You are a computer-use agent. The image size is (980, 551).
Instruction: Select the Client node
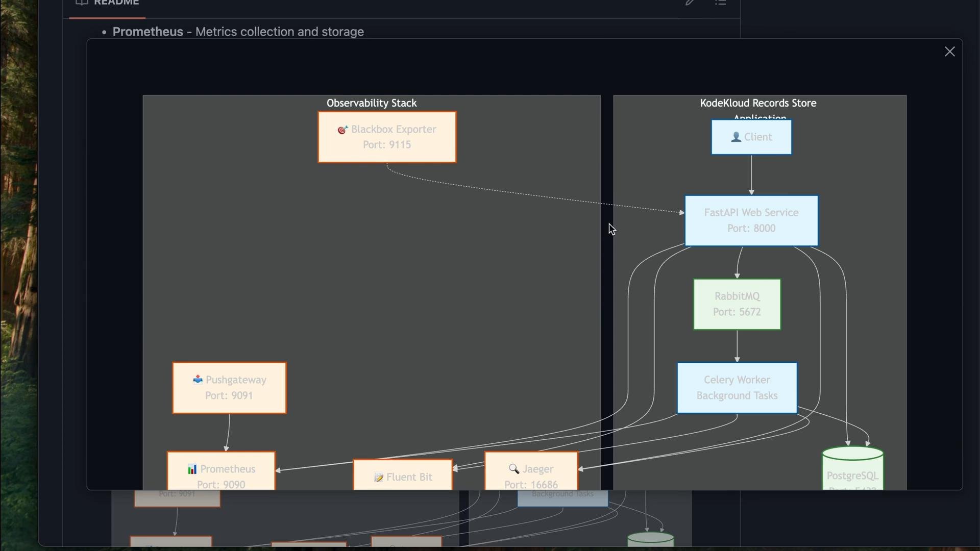751,137
